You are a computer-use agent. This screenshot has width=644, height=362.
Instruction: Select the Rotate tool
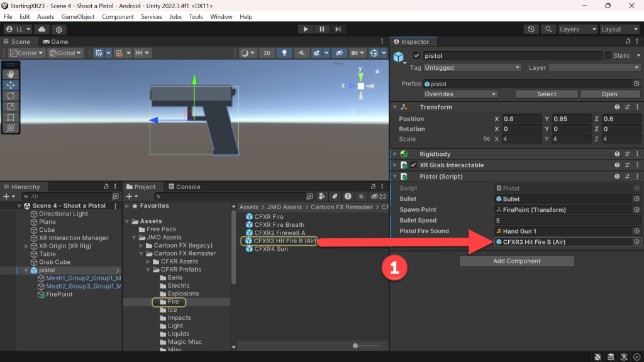pos(11,96)
